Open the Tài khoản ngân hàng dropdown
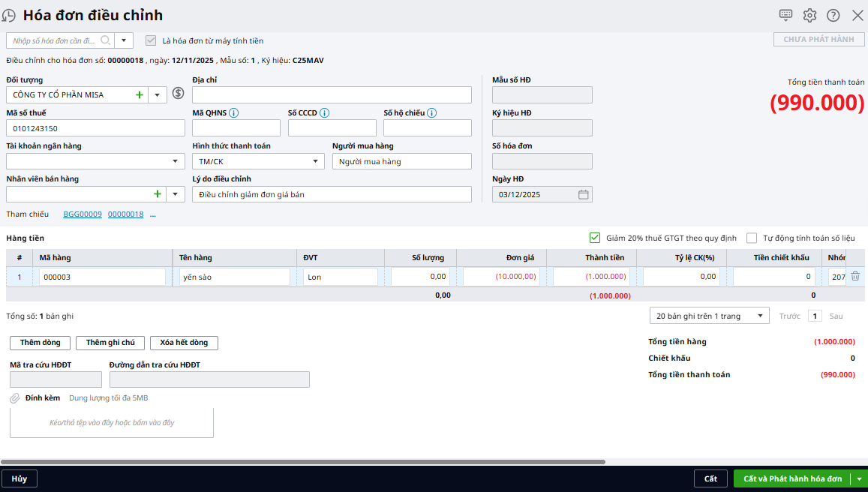This screenshot has height=492, width=868. (176, 161)
